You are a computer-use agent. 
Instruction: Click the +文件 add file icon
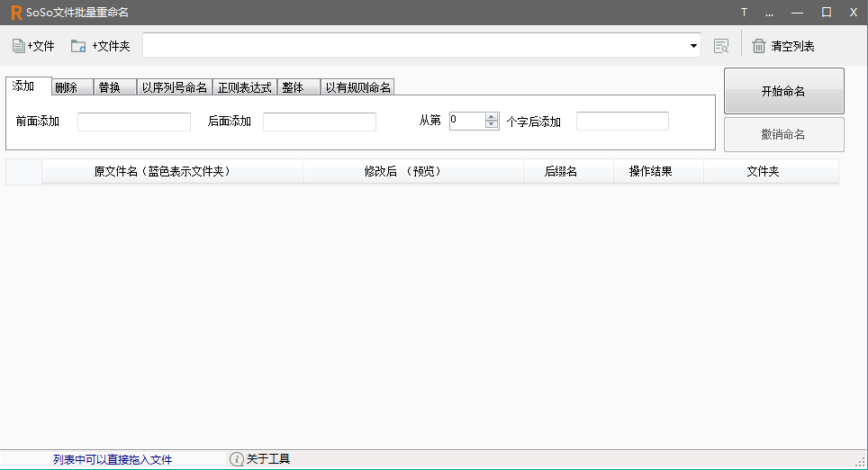[x=19, y=46]
